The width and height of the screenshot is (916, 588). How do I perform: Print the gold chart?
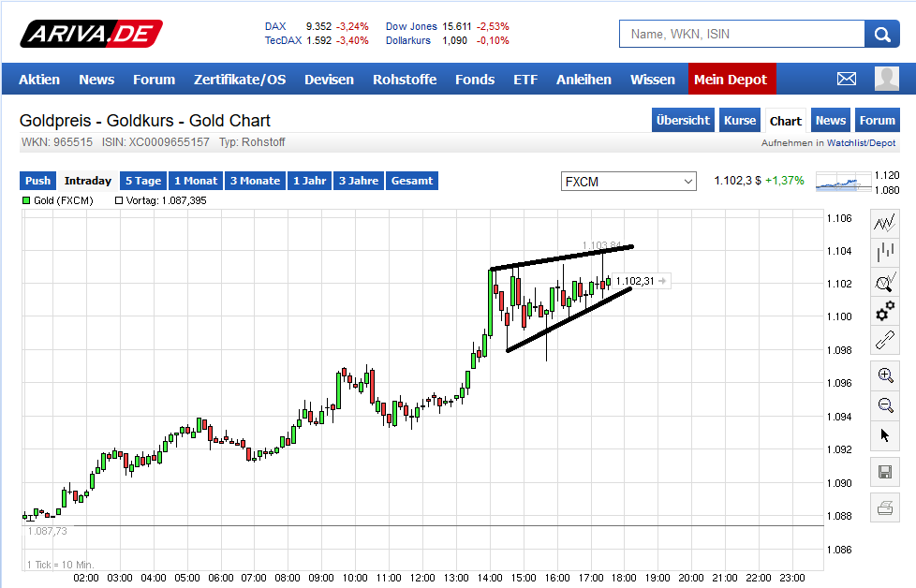884,506
